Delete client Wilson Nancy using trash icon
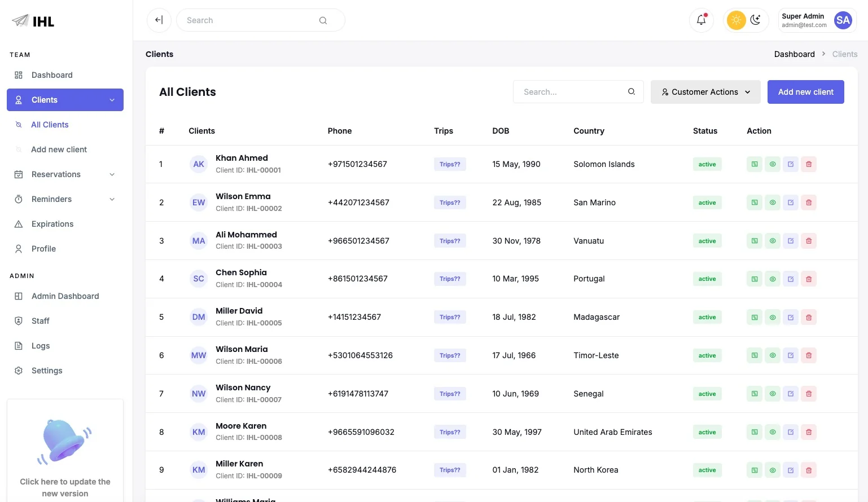Image resolution: width=868 pixels, height=502 pixels. [809, 394]
